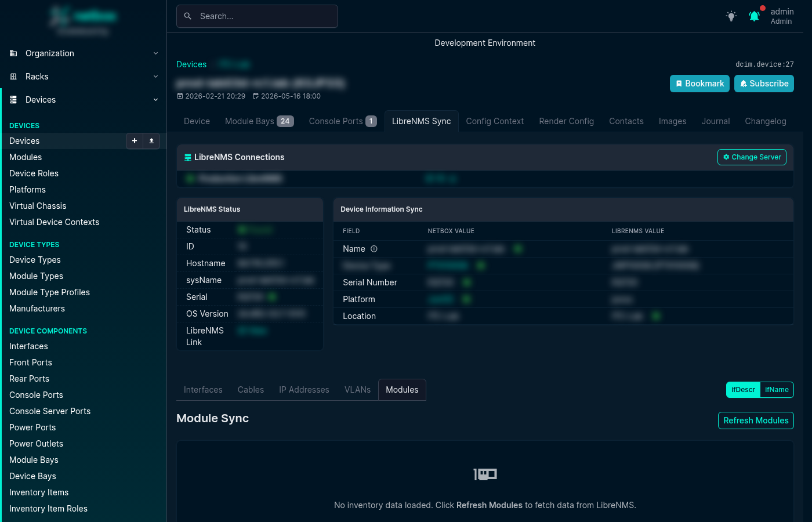This screenshot has height=522, width=812.
Task: Open the Render Config tab
Action: click(x=566, y=121)
